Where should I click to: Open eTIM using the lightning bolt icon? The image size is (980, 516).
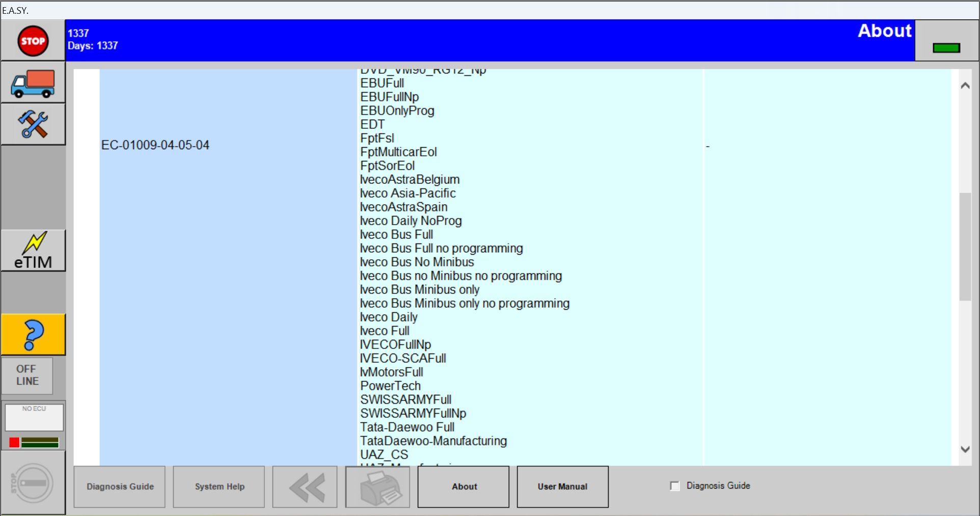click(33, 250)
